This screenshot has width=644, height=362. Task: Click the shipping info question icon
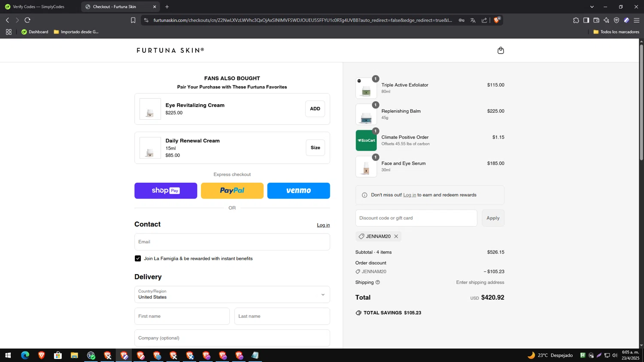[378, 282]
